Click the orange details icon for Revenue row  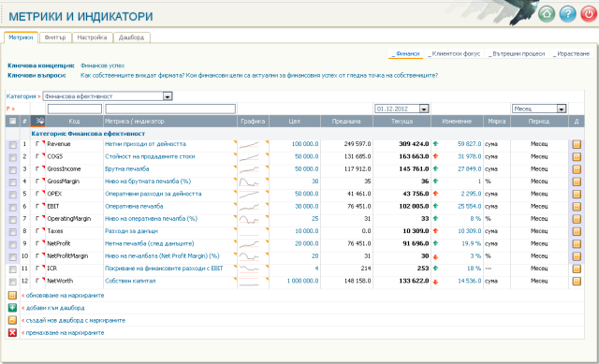[x=577, y=144]
